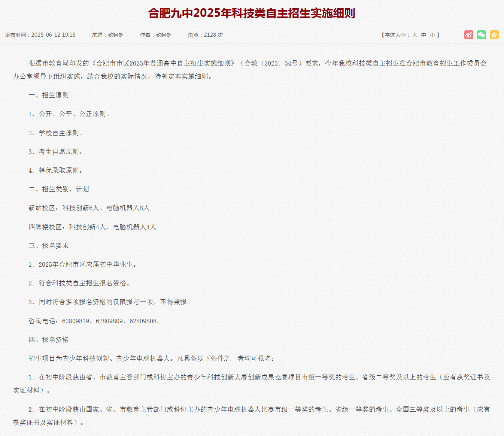Screen dimensions: 504x436
Task: Click the heading 二、招生类别、计划
Action: (59, 189)
